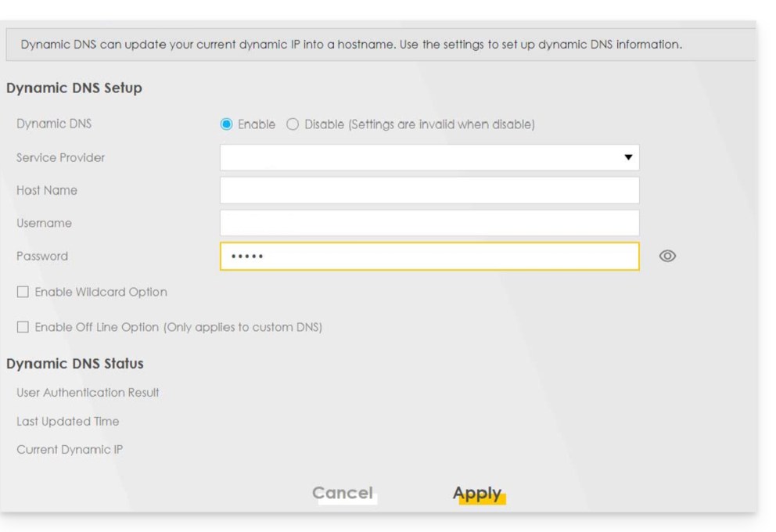Open the Service Provider dropdown
776x532 pixels.
[x=429, y=157]
